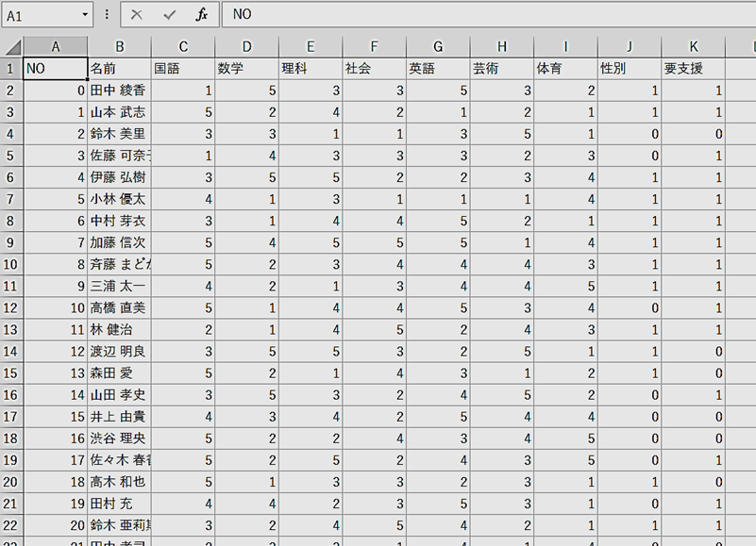
Task: Click the 数学 header cell
Action: coord(246,68)
